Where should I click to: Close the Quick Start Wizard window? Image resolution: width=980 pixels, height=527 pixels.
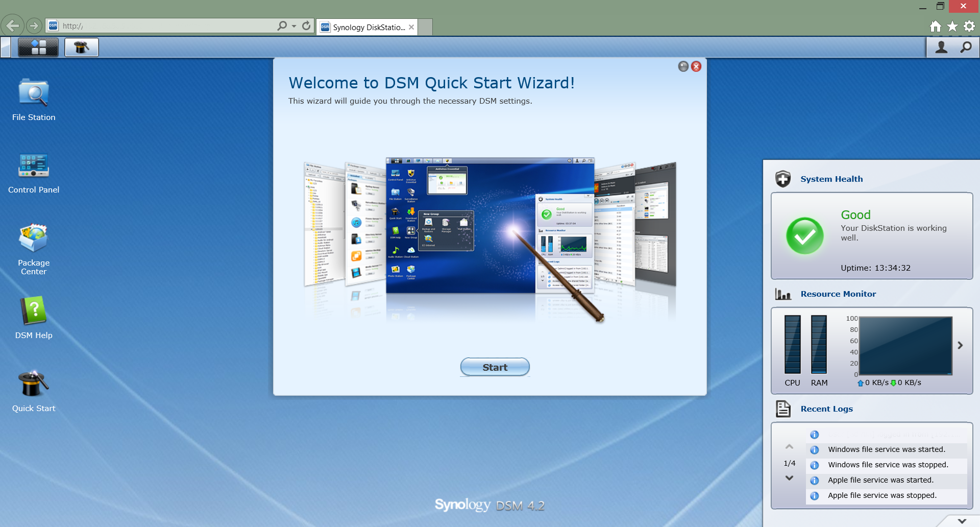(x=696, y=66)
